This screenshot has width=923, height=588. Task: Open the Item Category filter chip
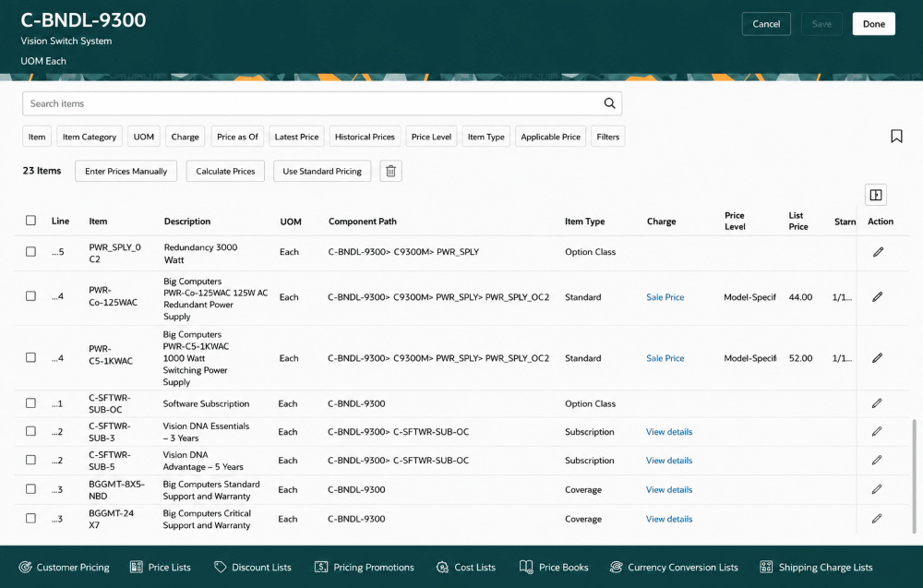[x=90, y=137]
